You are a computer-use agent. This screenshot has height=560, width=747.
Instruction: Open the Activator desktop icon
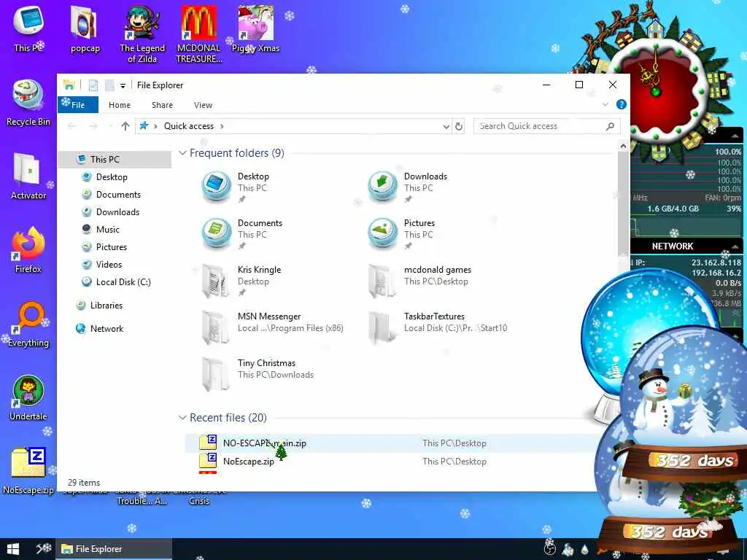pyautogui.click(x=28, y=176)
